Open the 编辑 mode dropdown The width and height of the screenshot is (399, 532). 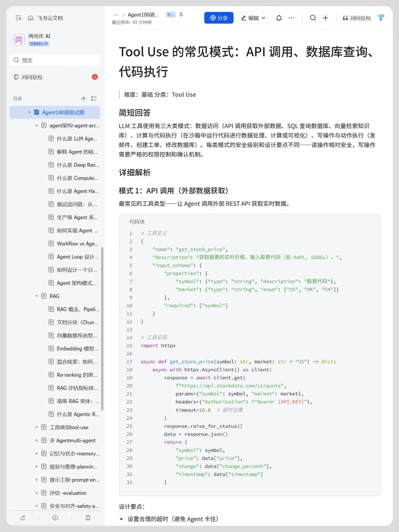253,18
